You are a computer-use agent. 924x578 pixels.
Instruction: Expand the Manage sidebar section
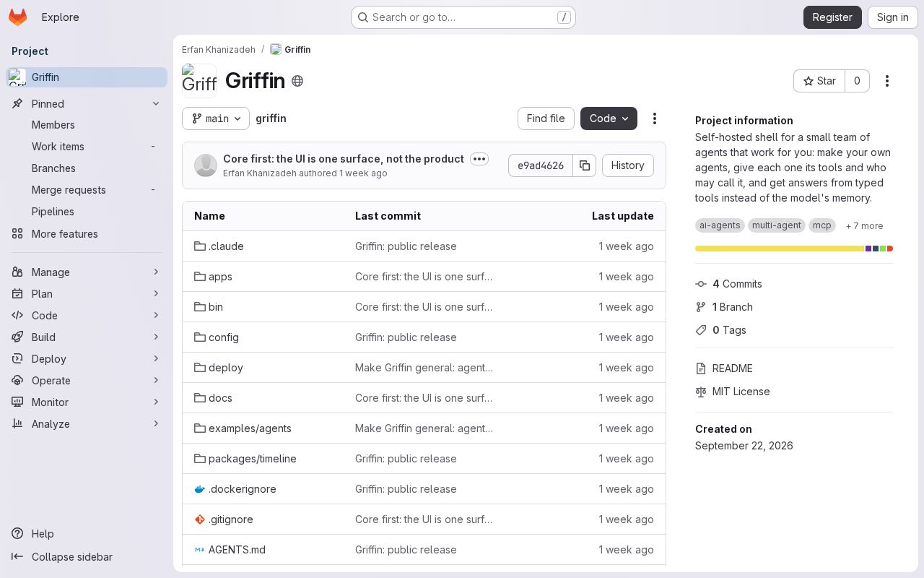(x=87, y=272)
